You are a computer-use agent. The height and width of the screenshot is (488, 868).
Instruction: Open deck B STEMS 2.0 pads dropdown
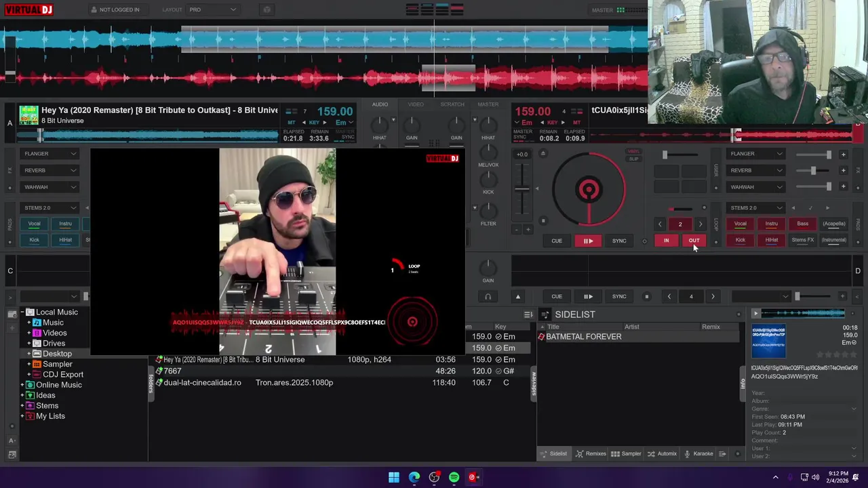[x=755, y=208]
